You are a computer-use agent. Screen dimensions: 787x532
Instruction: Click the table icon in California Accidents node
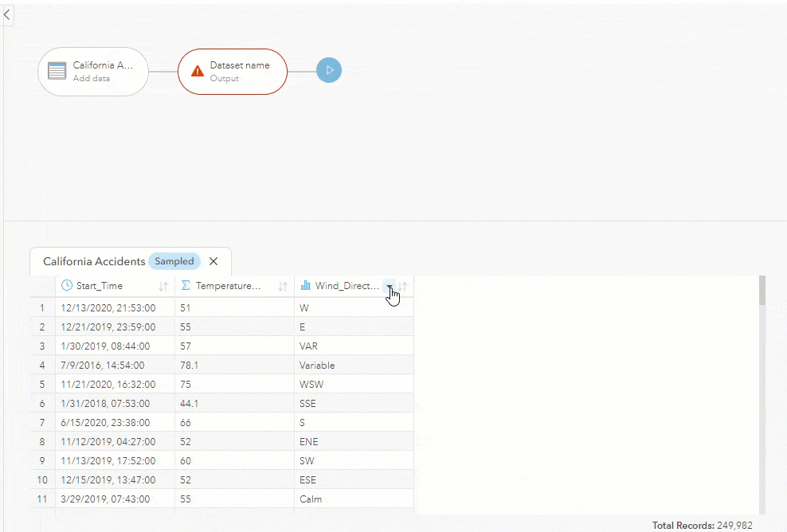tap(56, 70)
